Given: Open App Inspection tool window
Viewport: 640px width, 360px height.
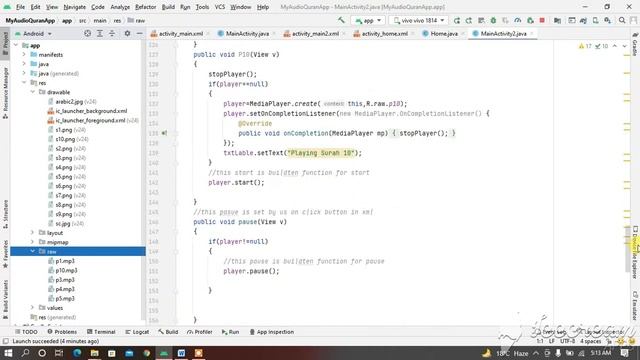Looking at the screenshot, I should coord(271,332).
